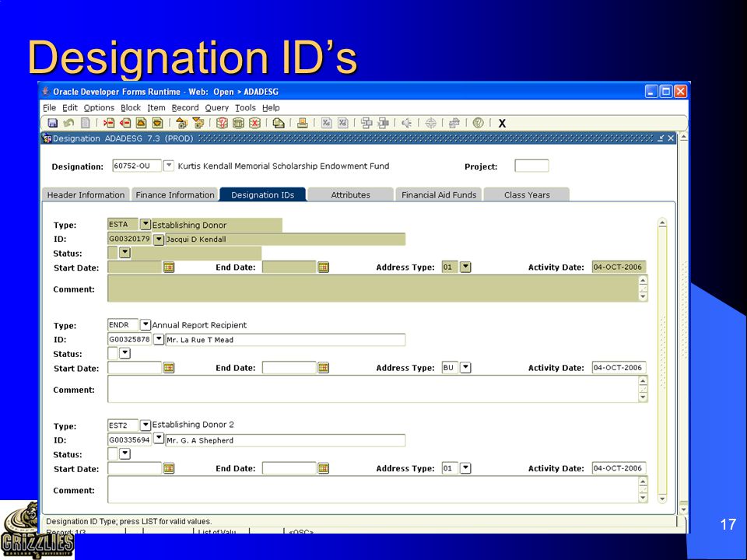Viewport: 747px width, 560px height.
Task: Open the ID lookup dropdown for G00335694
Action: click(159, 438)
